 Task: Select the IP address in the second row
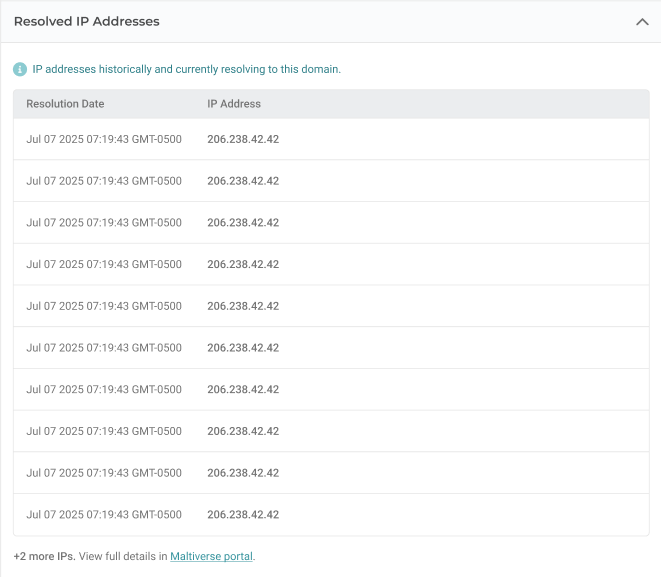[x=243, y=181]
